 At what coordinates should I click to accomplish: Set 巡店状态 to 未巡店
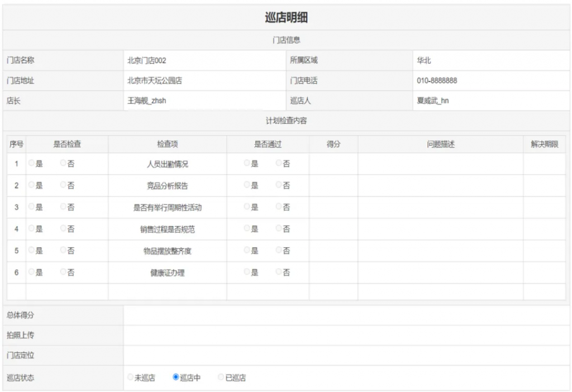pyautogui.click(x=131, y=377)
